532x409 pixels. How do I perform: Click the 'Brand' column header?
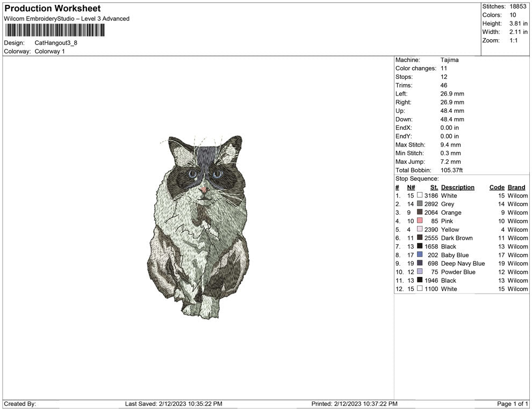(516, 187)
